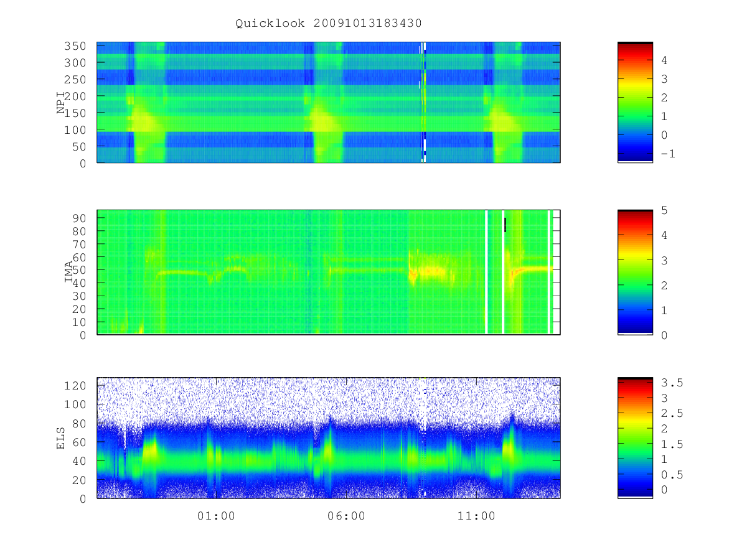This screenshot has width=747, height=560.
Task: Click the 4 label on NPI color bar
Action: [665, 60]
